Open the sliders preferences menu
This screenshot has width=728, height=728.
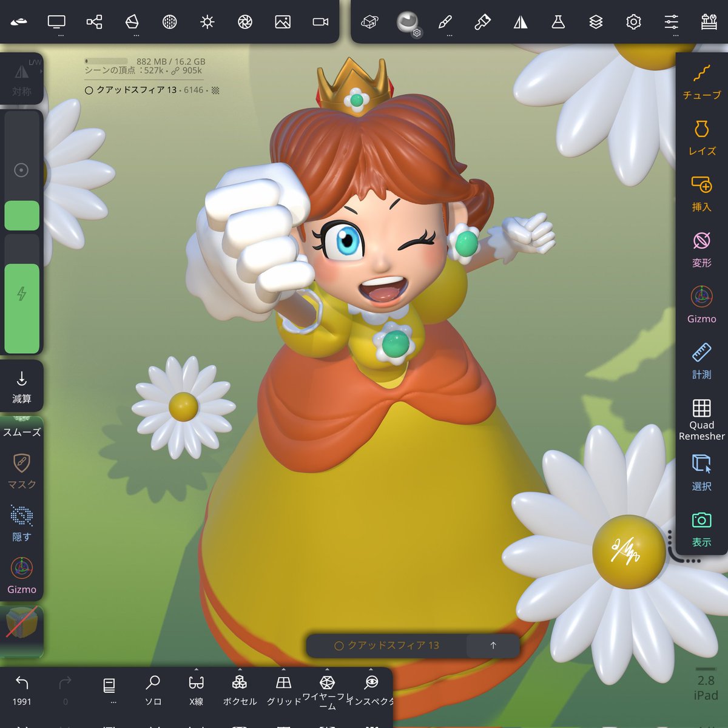click(x=671, y=22)
